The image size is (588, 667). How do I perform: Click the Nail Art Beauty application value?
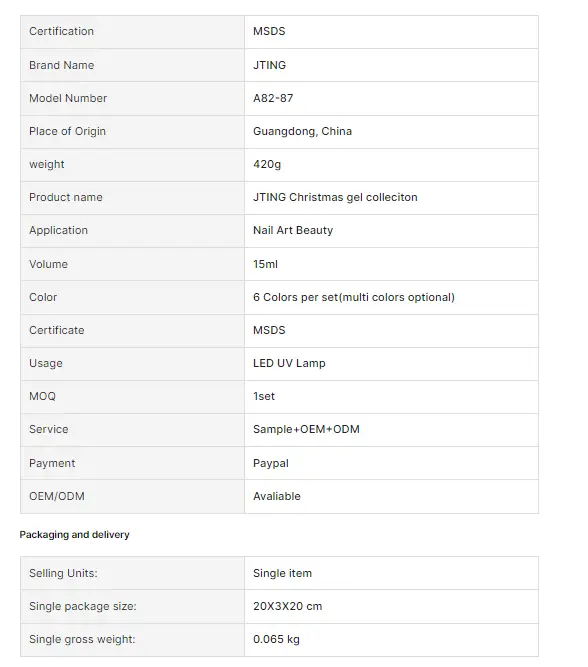coord(293,230)
